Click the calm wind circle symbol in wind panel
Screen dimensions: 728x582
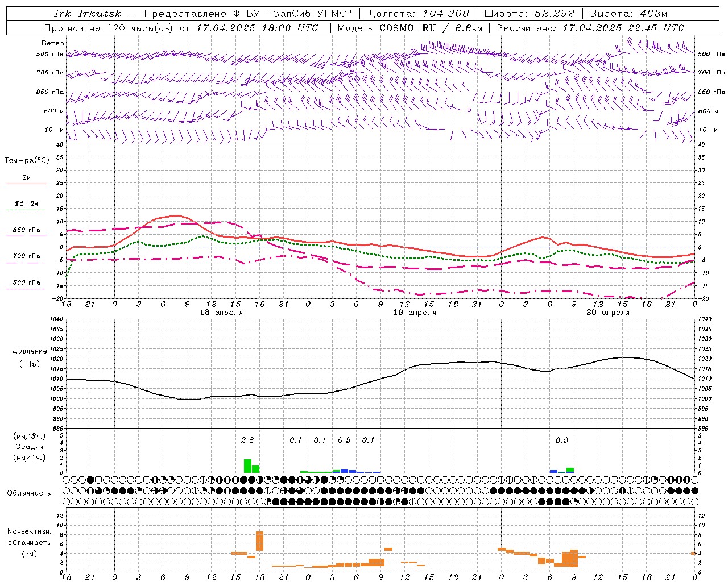pos(469,110)
